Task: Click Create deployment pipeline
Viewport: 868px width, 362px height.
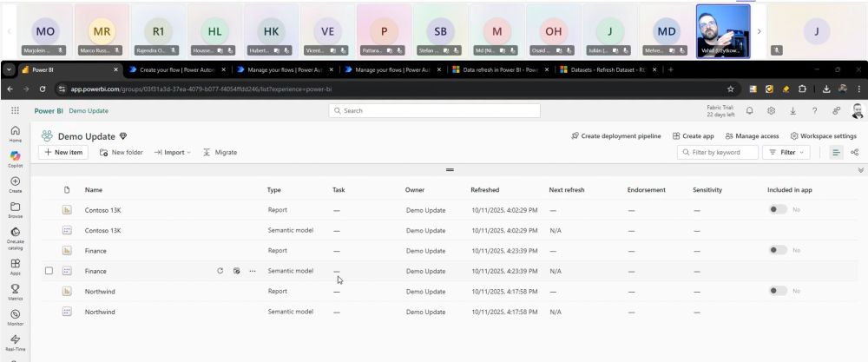Action: (x=615, y=135)
